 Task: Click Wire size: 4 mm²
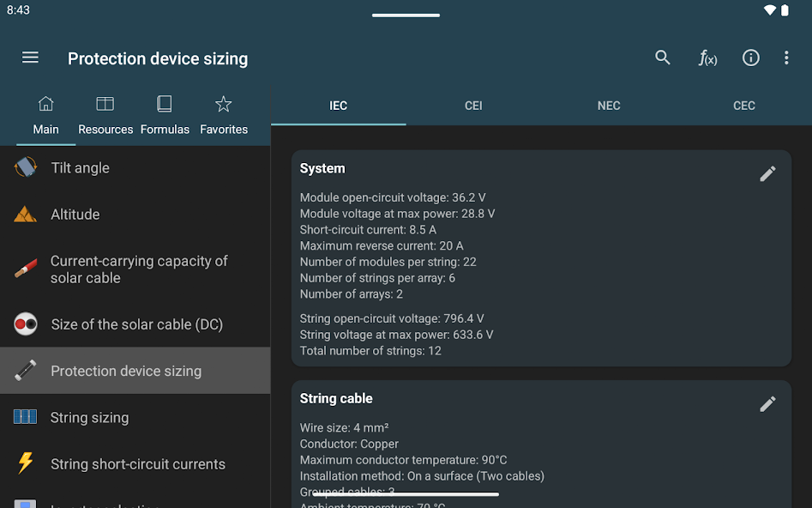pos(345,427)
